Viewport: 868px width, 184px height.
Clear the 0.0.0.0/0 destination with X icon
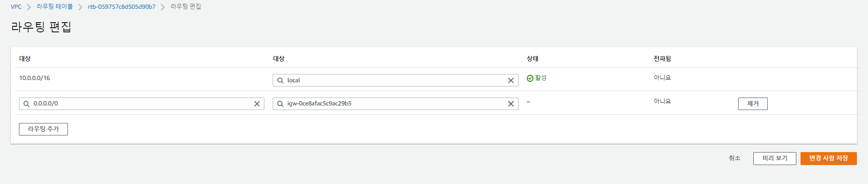pyautogui.click(x=257, y=104)
